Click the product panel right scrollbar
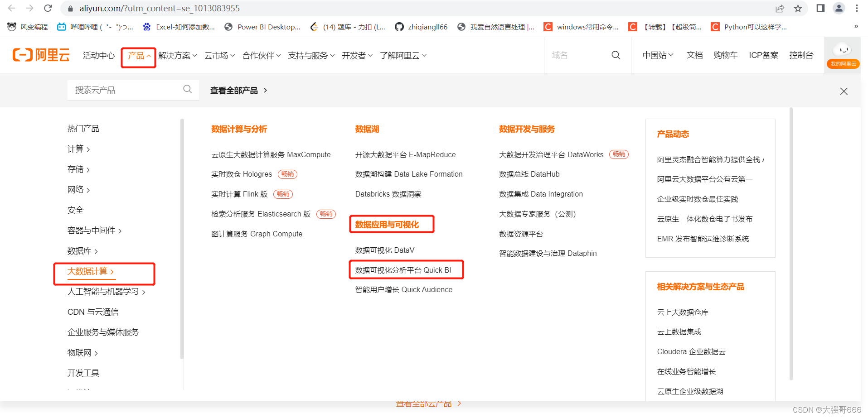Viewport: 868px width, 418px height. pyautogui.click(x=791, y=244)
